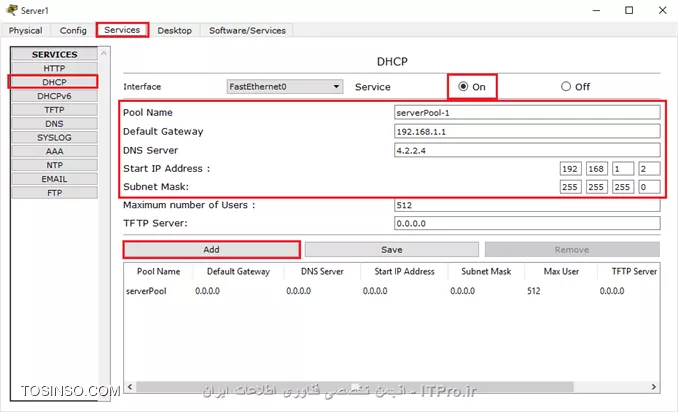Click the Server1 window icon
The width and height of the screenshot is (678, 412).
12,10
